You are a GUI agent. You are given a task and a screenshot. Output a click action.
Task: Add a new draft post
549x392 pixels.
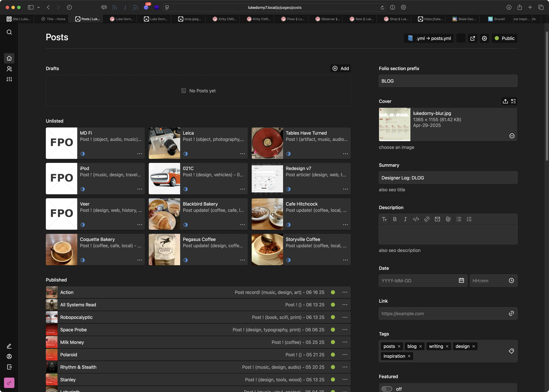[341, 68]
